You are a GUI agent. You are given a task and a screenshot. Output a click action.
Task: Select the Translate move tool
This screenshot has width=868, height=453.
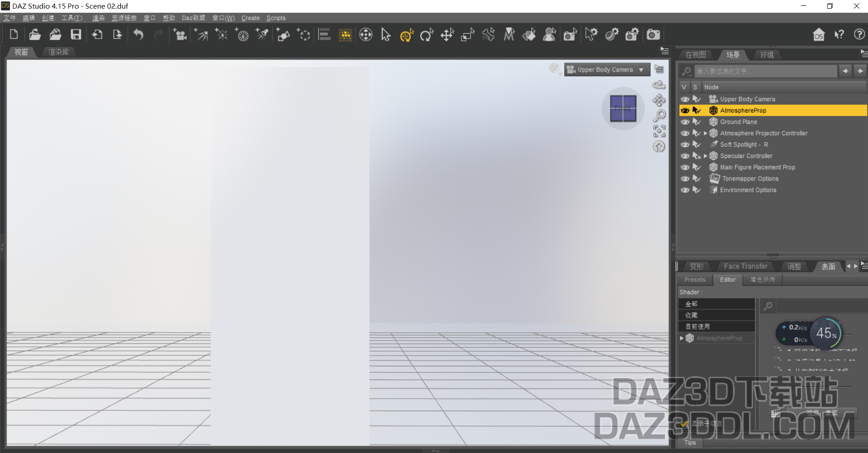[x=447, y=35]
